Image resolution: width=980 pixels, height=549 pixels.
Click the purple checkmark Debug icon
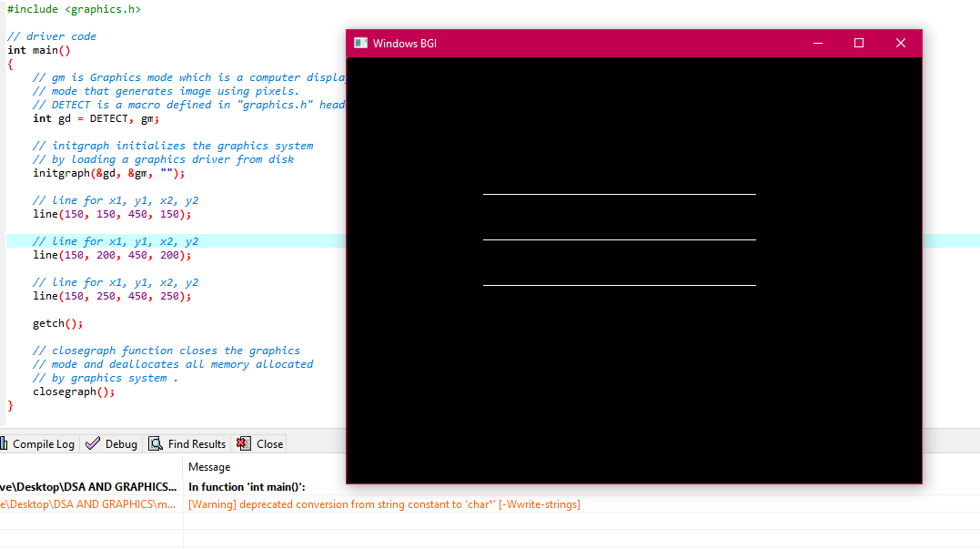coord(91,443)
